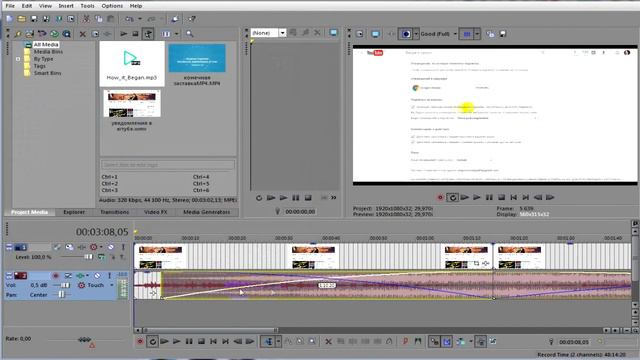Click the Video Output FX icon in the preview toolbar
640x360 pixels.
[391, 34]
